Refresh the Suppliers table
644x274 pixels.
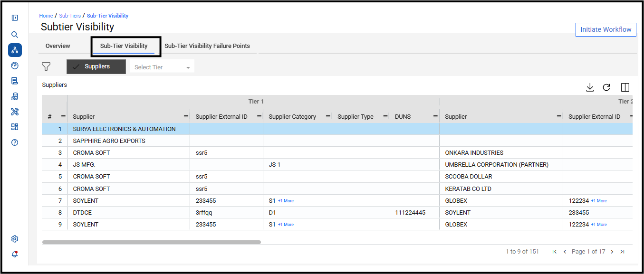[x=606, y=87]
